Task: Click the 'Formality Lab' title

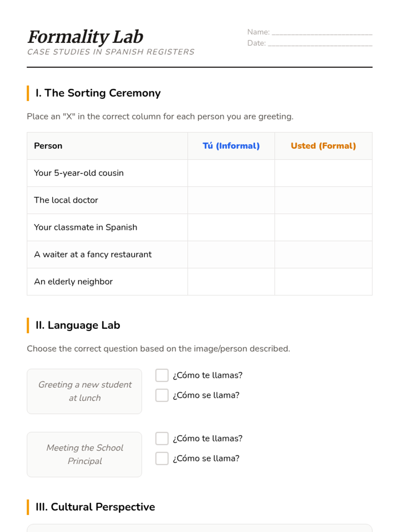Action: 85,37
